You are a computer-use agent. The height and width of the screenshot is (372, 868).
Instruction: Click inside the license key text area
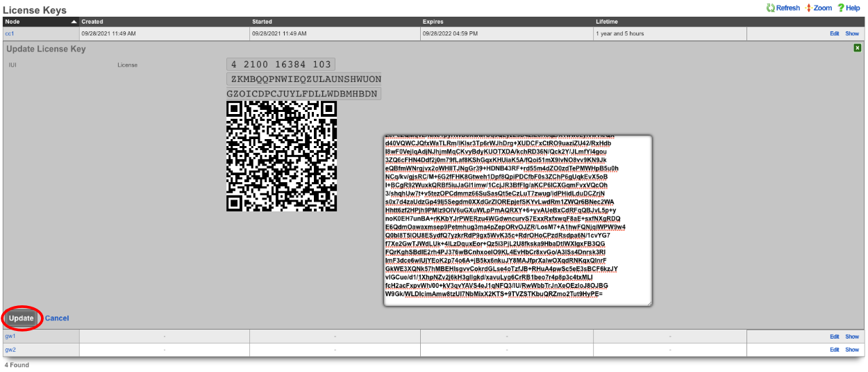(x=518, y=220)
